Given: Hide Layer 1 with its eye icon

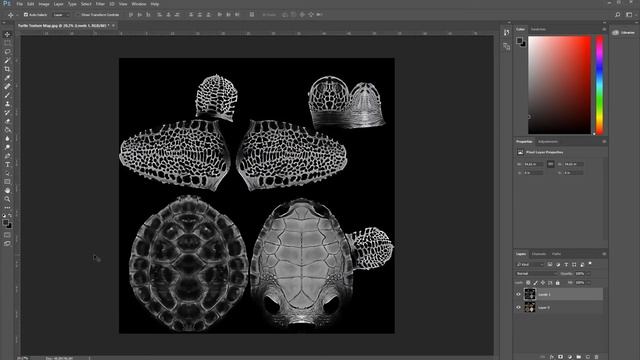Looking at the screenshot, I should coord(518,294).
